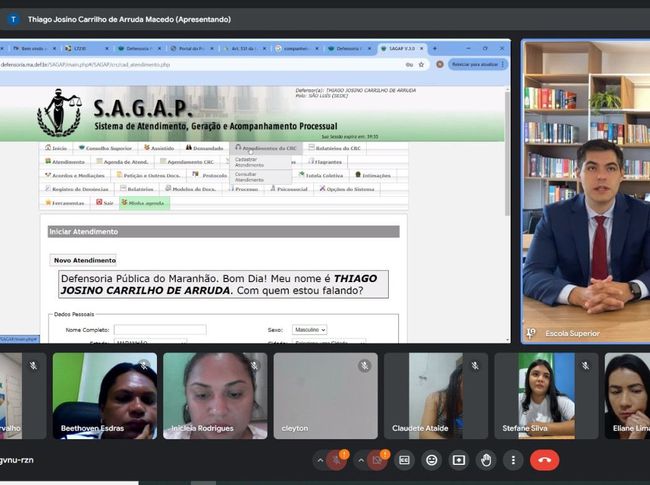Turn on closed captions
650x485 pixels.
click(405, 460)
